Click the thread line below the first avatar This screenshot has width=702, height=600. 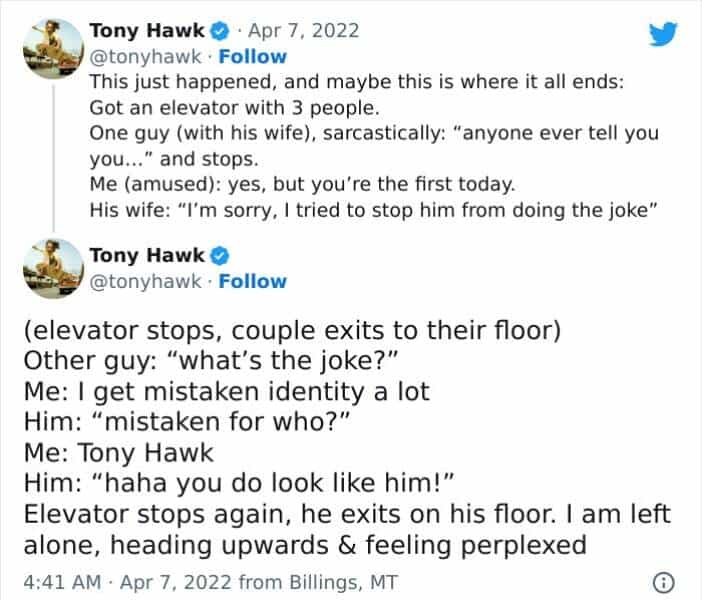(51, 150)
